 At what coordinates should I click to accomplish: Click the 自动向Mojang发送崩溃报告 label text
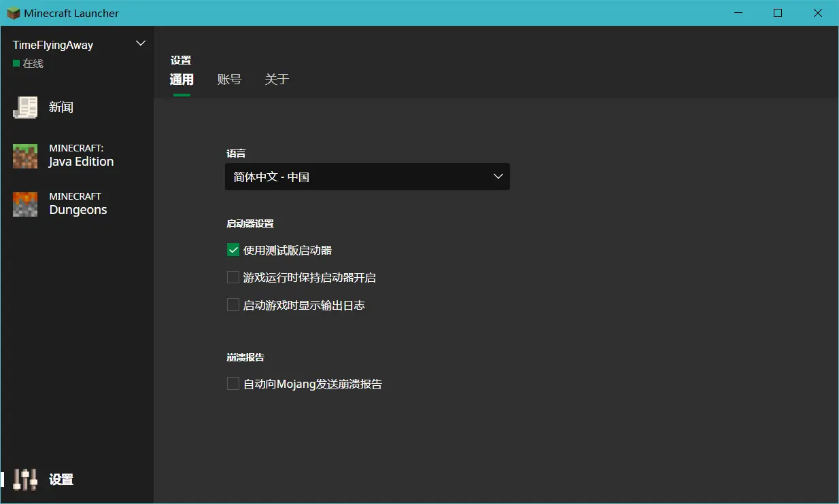click(x=313, y=384)
